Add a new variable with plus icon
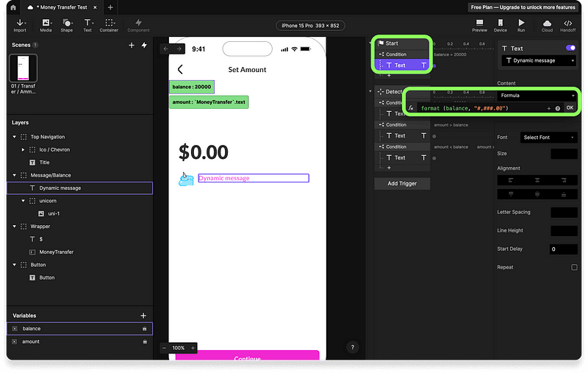Image resolution: width=588 pixels, height=373 pixels. (143, 316)
